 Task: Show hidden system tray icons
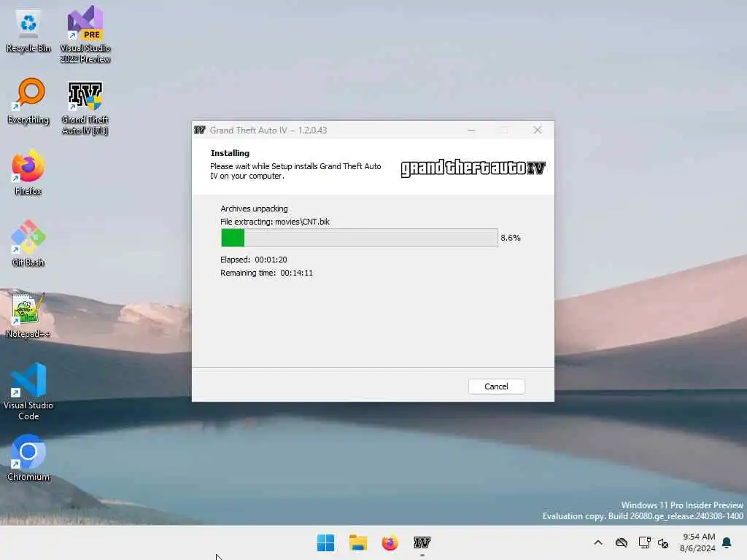(x=598, y=542)
